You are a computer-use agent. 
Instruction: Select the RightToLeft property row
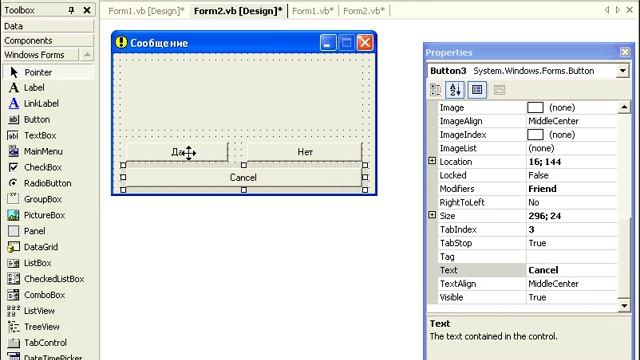coord(527,202)
